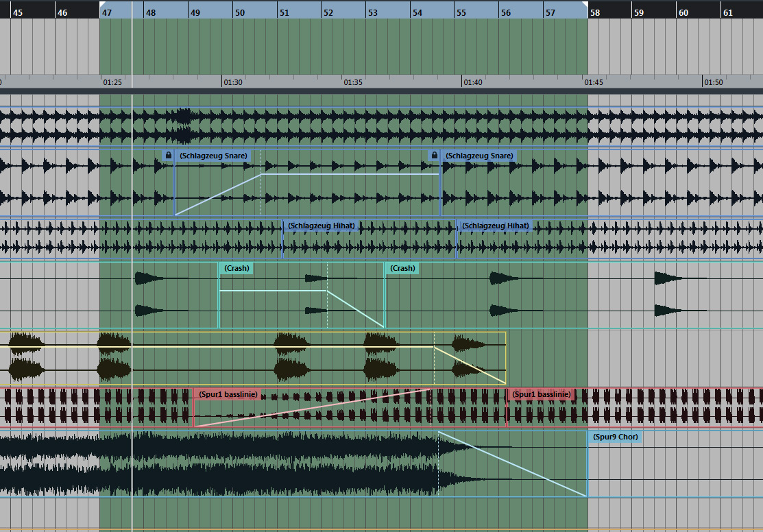Select the (Schlagzeug Snare) label near bar 49
Image resolution: width=763 pixels, height=532 pixels.
(214, 156)
